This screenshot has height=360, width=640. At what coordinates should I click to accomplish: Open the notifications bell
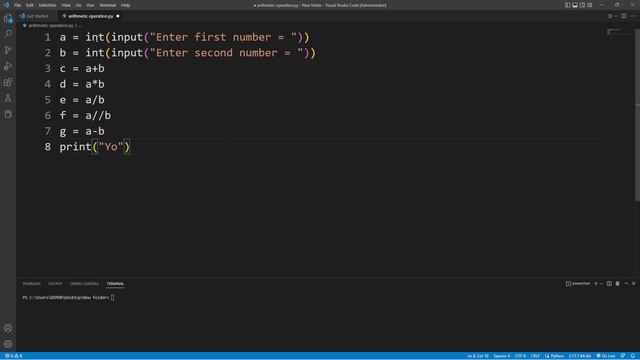[x=633, y=356]
